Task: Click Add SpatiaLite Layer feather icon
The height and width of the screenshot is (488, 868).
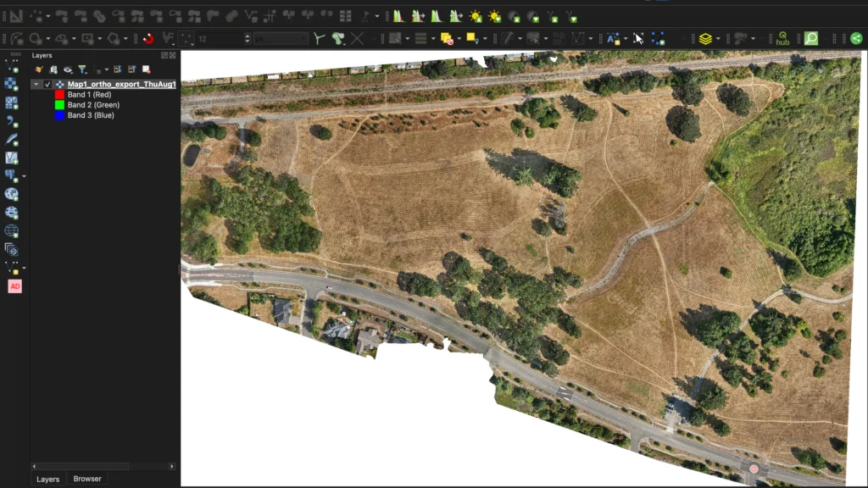Action: point(12,140)
